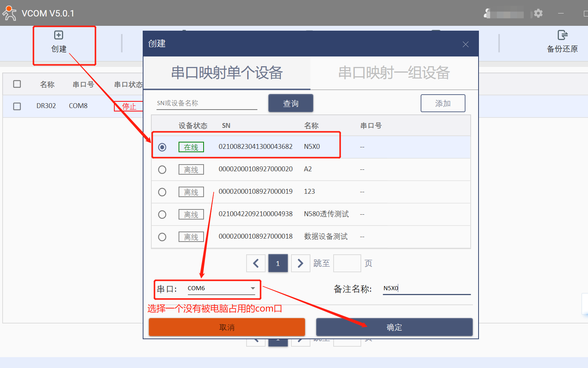Viewport: 588px width, 368px height.
Task: Switch to 串口映射一组设备 tab
Action: (394, 73)
